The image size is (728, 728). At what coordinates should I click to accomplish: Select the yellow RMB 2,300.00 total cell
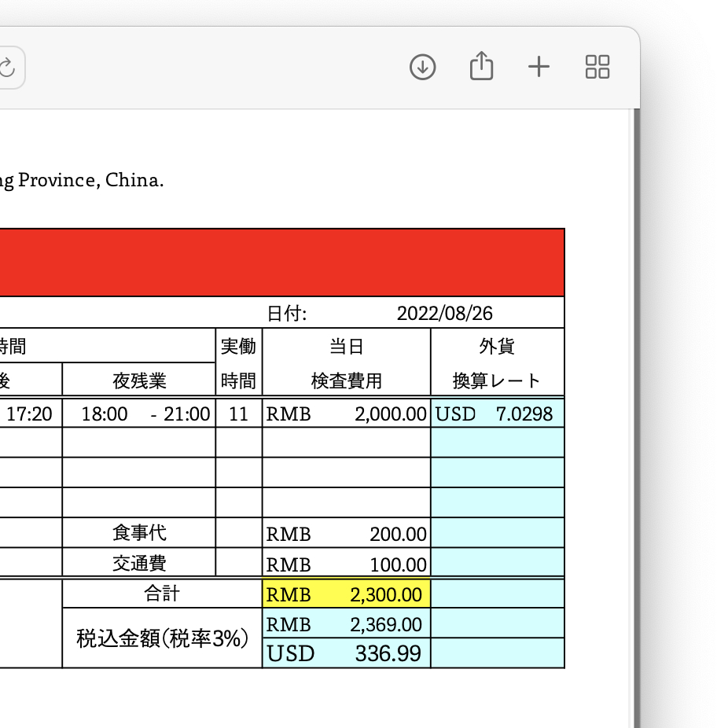point(346,594)
